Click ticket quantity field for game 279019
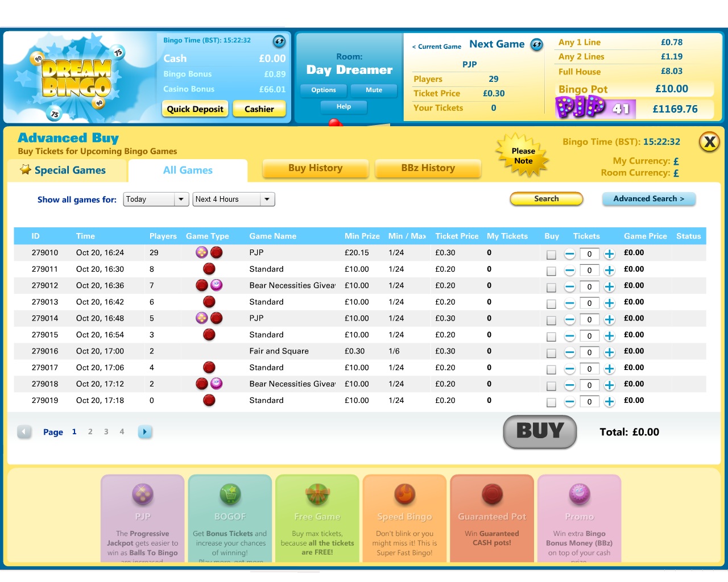728x582 pixels. tap(589, 402)
